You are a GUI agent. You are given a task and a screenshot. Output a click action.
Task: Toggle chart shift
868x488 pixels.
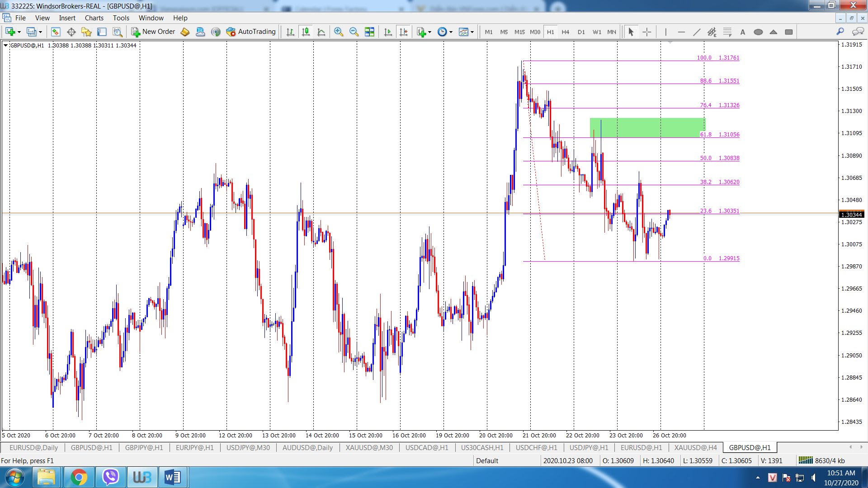[403, 32]
